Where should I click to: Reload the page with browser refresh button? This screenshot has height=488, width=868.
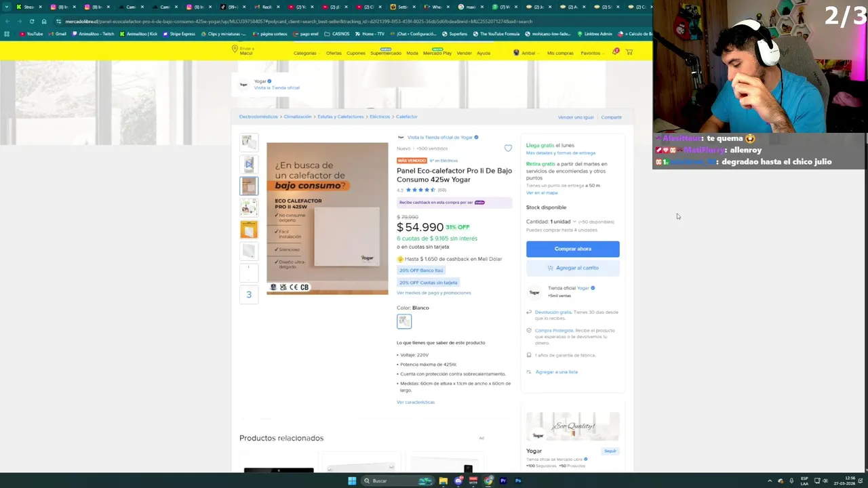click(x=31, y=21)
